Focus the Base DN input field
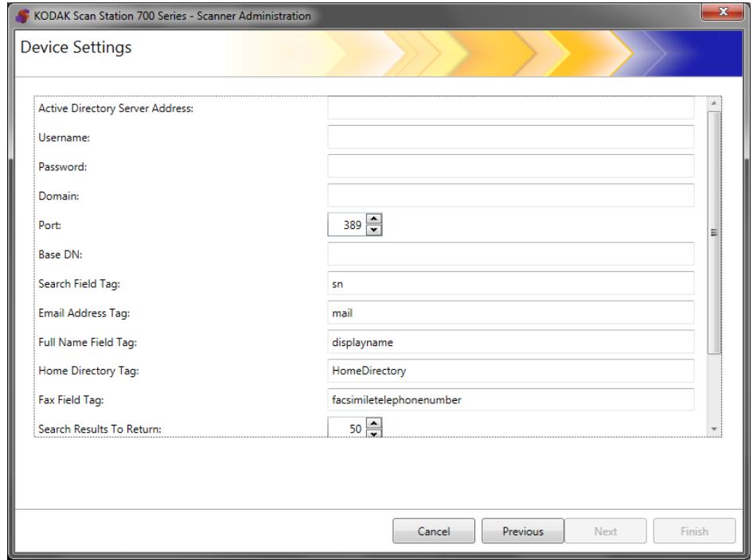Viewport: 753px width, 560px height. (x=510, y=254)
